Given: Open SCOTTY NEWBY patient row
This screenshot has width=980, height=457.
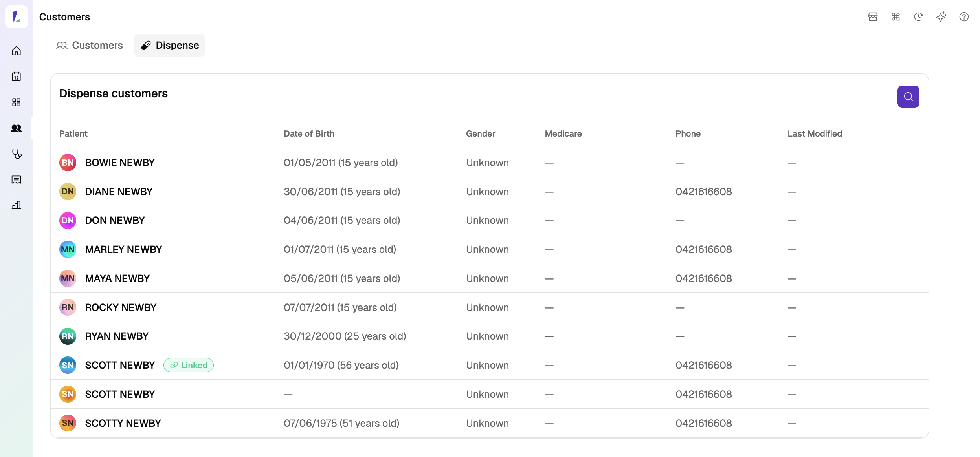Looking at the screenshot, I should [490, 423].
